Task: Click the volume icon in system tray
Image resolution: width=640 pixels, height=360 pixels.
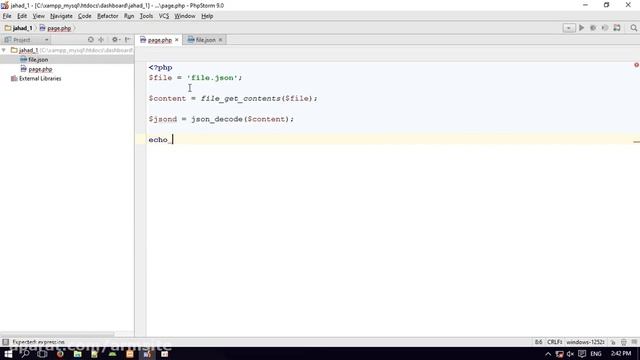Action: click(x=570, y=354)
